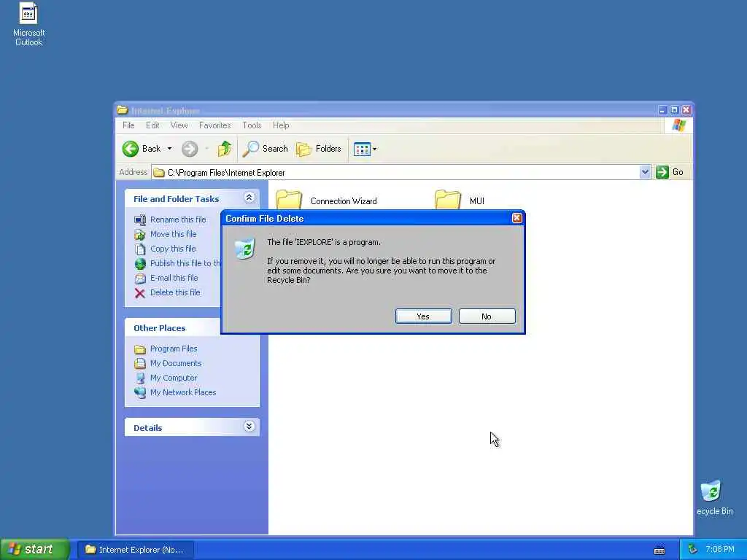Open the Edit menu

pyautogui.click(x=152, y=125)
